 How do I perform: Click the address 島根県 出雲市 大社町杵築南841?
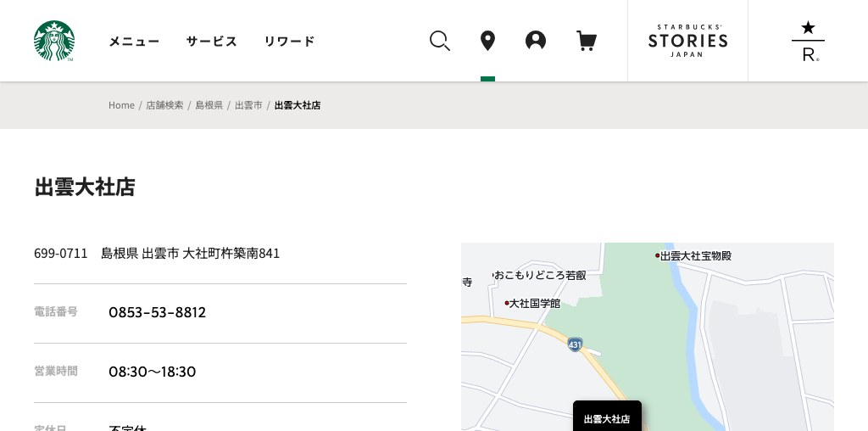pos(191,253)
